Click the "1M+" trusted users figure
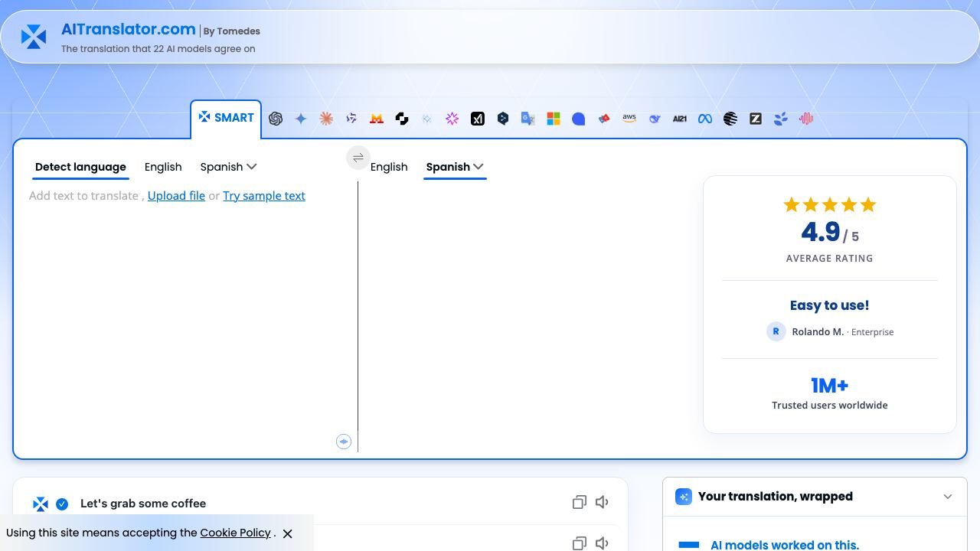 830,385
